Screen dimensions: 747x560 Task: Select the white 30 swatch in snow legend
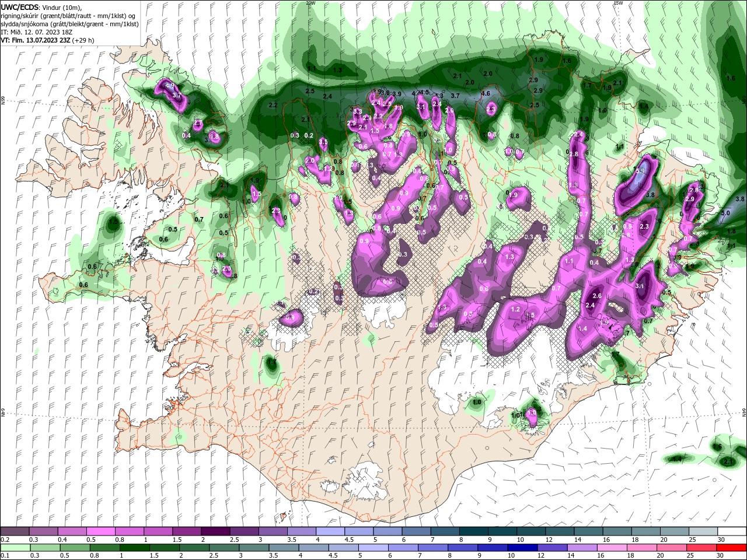point(732,531)
